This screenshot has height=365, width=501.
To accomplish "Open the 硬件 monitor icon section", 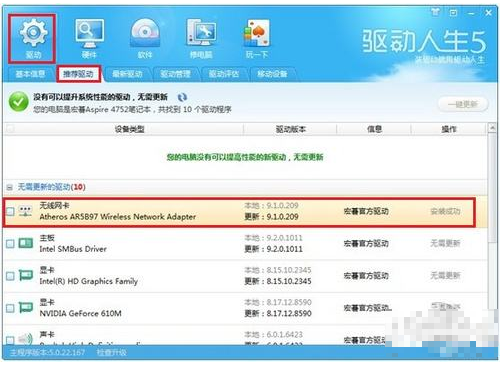I will (89, 39).
